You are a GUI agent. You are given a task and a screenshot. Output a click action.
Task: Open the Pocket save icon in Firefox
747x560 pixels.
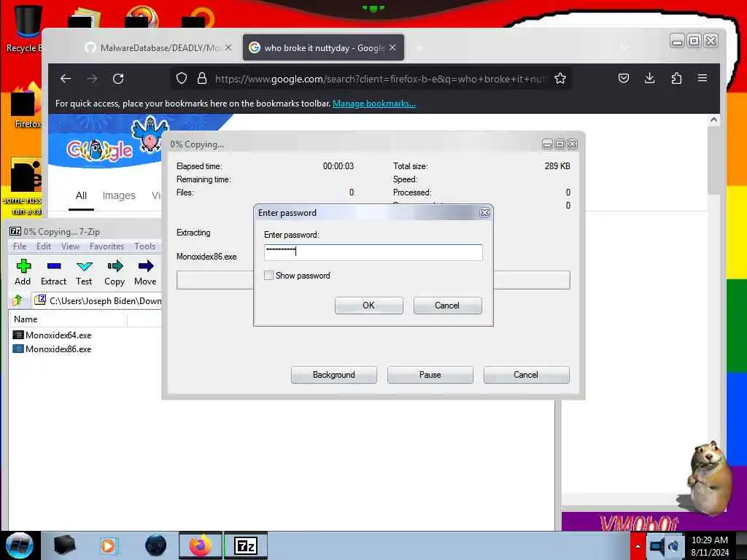pyautogui.click(x=624, y=78)
